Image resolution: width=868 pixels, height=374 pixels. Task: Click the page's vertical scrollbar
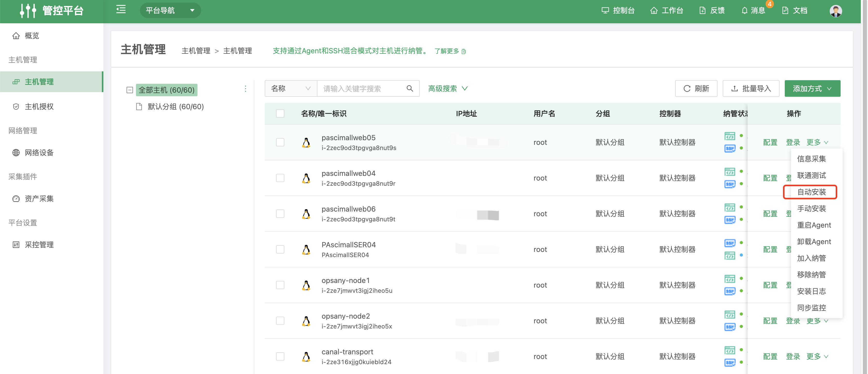click(865, 187)
